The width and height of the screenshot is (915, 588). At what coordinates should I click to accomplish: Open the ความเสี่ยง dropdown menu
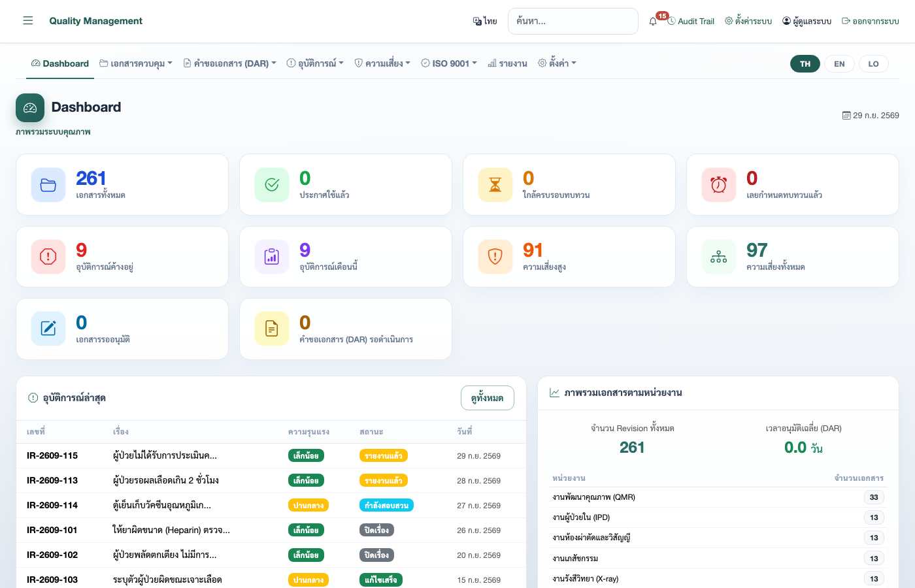pyautogui.click(x=382, y=63)
